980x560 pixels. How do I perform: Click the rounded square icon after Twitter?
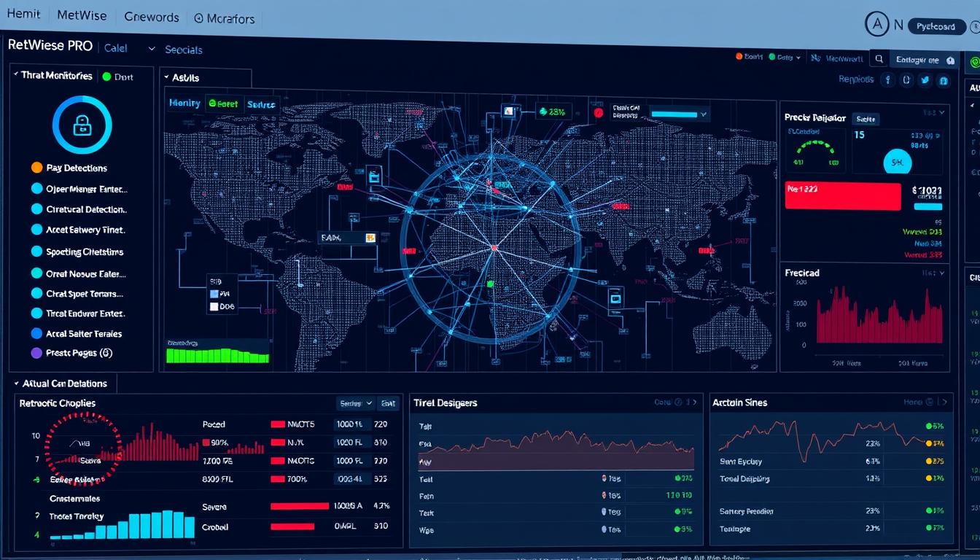point(944,81)
